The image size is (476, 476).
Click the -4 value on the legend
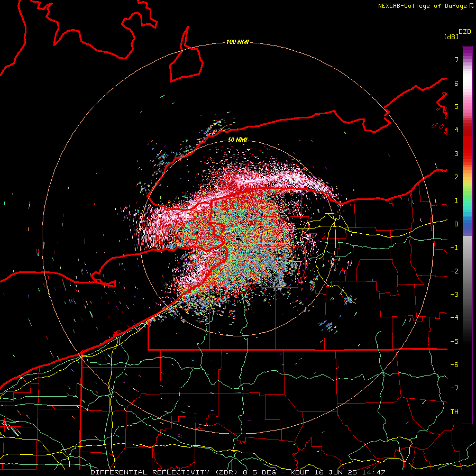pyautogui.click(x=454, y=318)
